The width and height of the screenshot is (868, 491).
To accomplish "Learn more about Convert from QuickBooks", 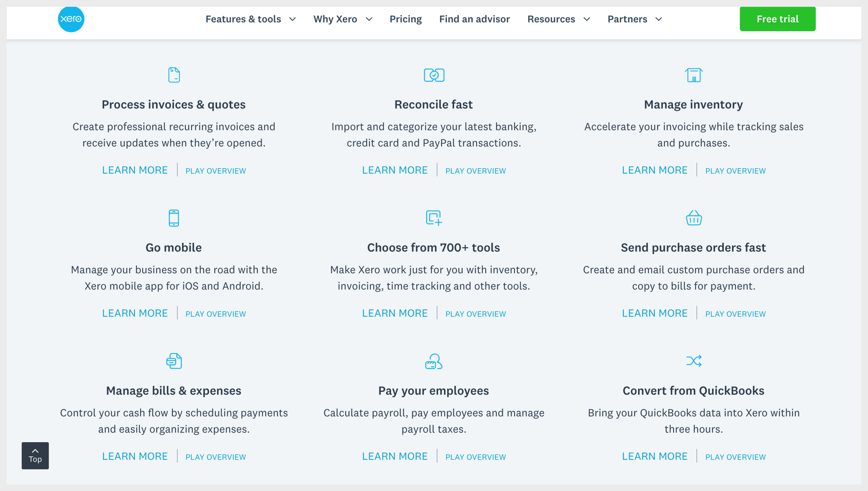I will (654, 456).
